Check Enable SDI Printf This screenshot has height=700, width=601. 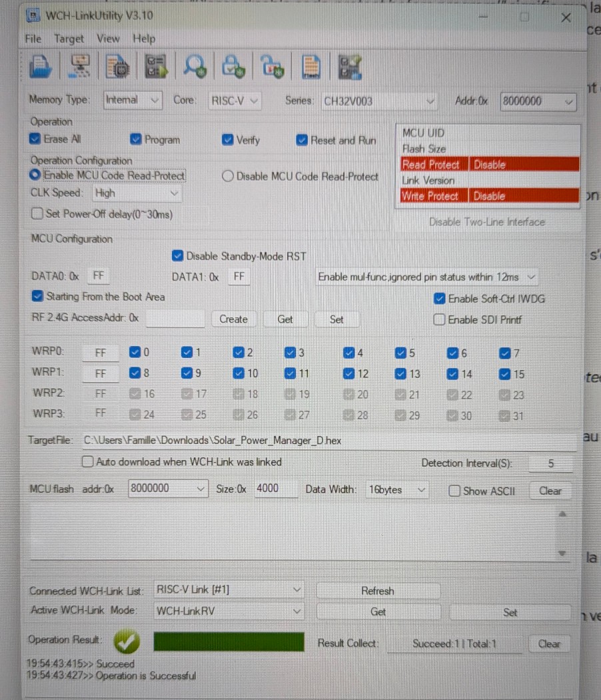440,319
